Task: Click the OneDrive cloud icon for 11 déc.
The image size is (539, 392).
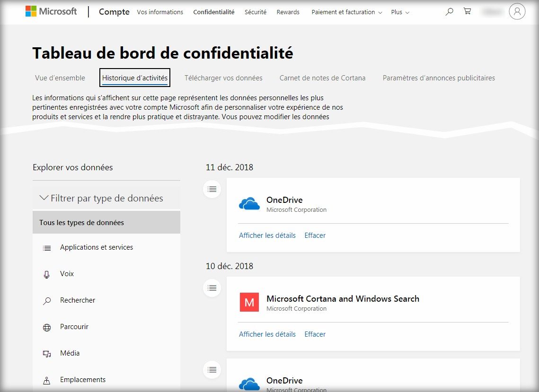Action: point(249,204)
